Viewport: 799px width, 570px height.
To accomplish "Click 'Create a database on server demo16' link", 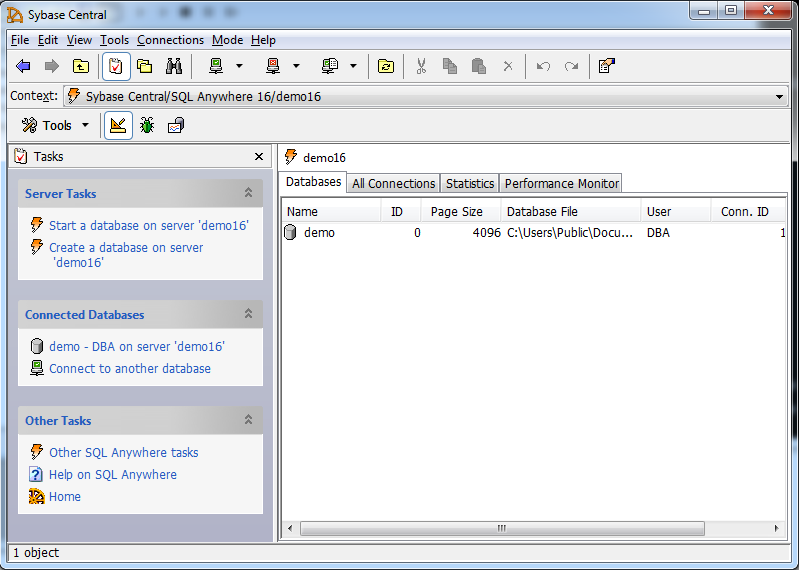I will (x=126, y=255).
